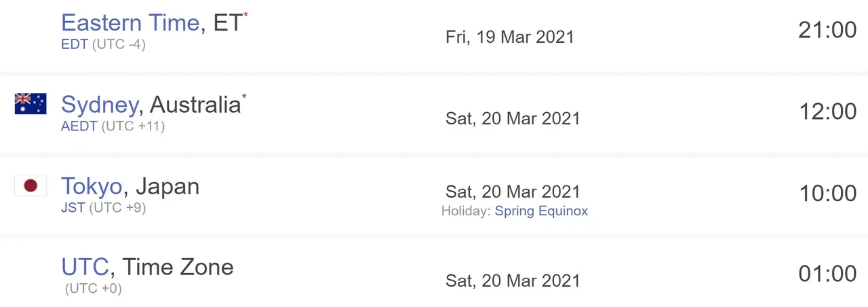Image resolution: width=868 pixels, height=307 pixels.
Task: Click the AEDT abbreviation link
Action: click(x=79, y=126)
